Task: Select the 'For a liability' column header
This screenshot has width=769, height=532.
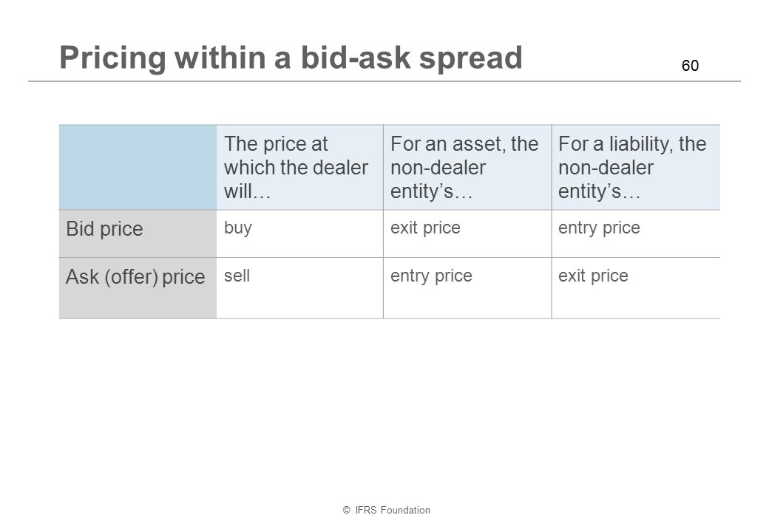Action: 636,168
